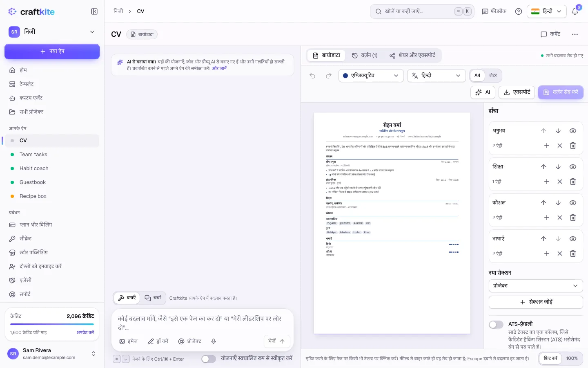Image resolution: width=588 pixels, height=368 pixels.
Task: Toggle auto-accept plans switch
Action: click(209, 359)
